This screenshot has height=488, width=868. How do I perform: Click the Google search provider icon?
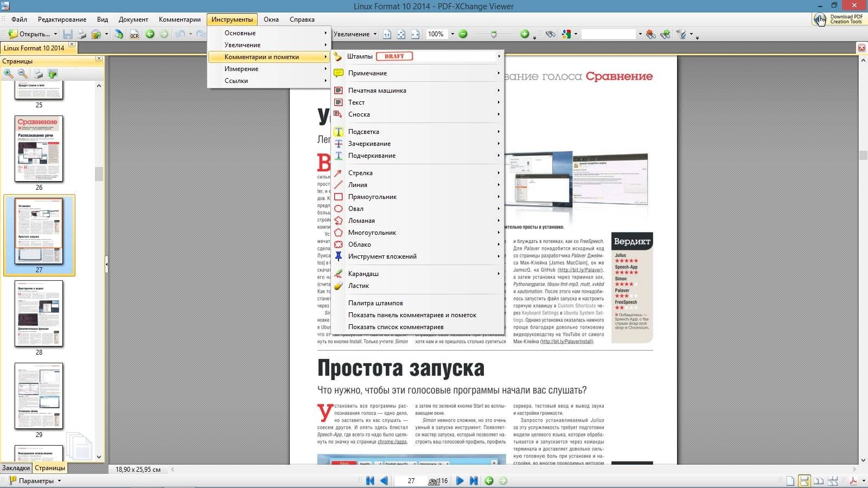pyautogui.click(x=566, y=34)
